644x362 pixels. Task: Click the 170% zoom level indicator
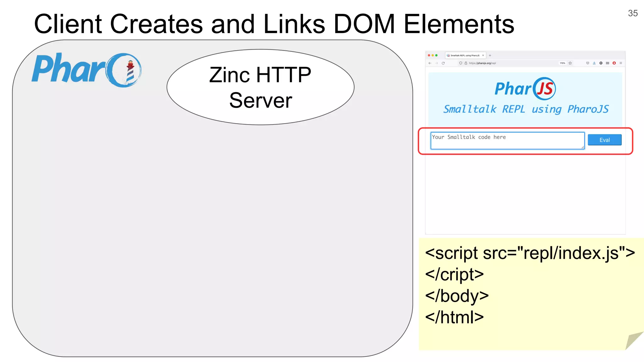pos(562,63)
